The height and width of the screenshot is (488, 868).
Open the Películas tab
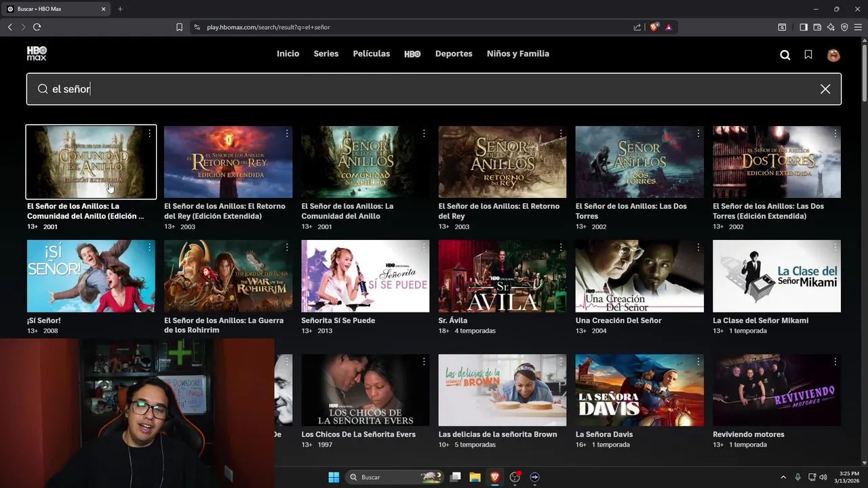tap(371, 54)
